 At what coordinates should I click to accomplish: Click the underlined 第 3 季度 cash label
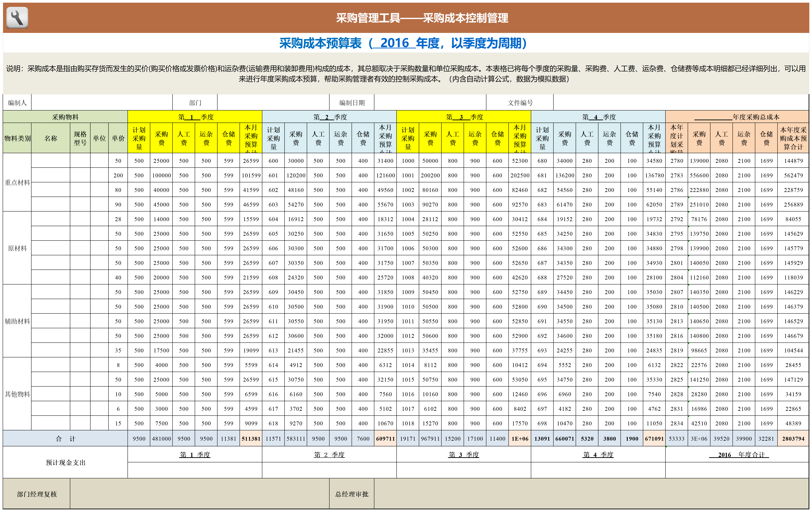(x=464, y=454)
